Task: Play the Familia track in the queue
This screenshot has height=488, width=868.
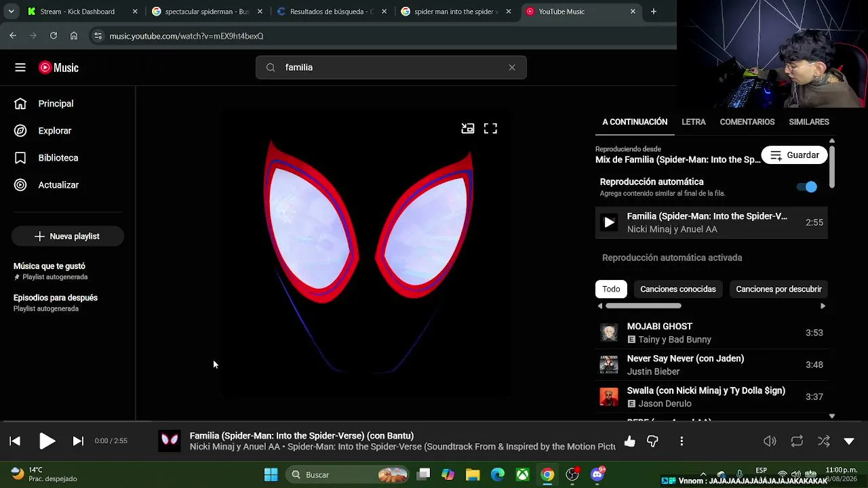Action: 711,222
